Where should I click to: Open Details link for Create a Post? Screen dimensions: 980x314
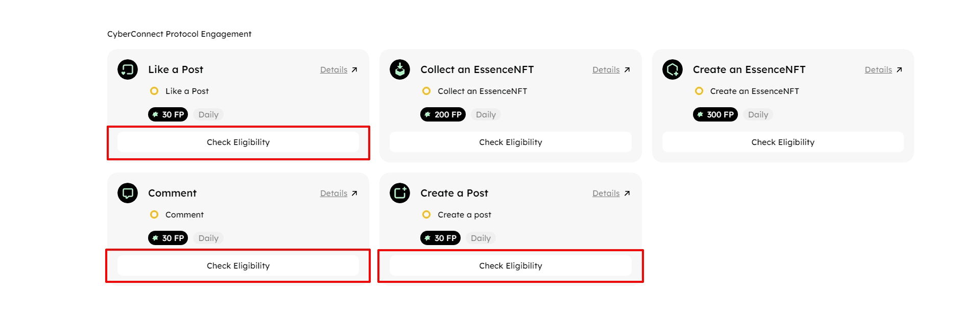point(606,194)
